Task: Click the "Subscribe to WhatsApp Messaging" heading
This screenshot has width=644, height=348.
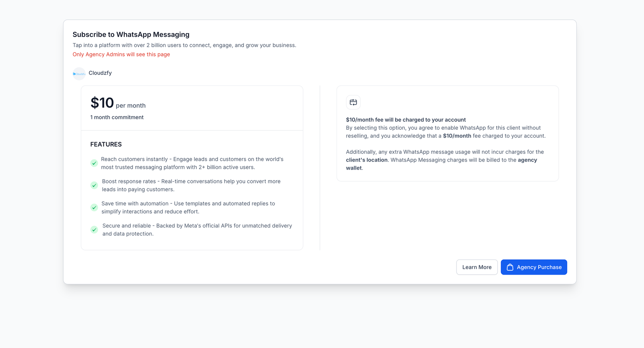Action: pyautogui.click(x=131, y=35)
